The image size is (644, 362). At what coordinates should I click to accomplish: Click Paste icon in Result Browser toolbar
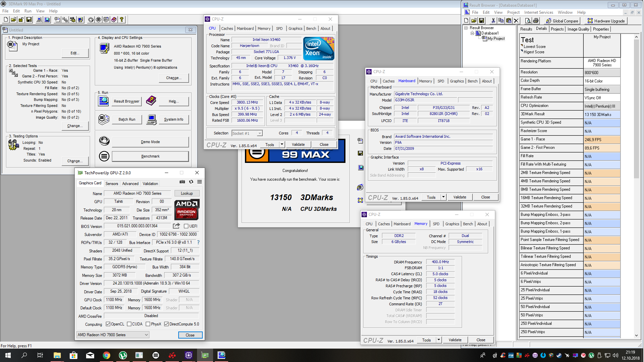pos(509,21)
